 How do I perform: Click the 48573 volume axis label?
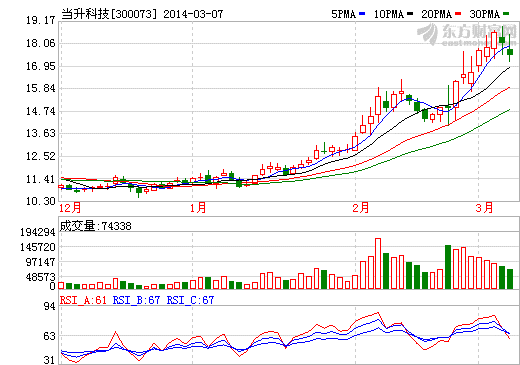(x=41, y=277)
